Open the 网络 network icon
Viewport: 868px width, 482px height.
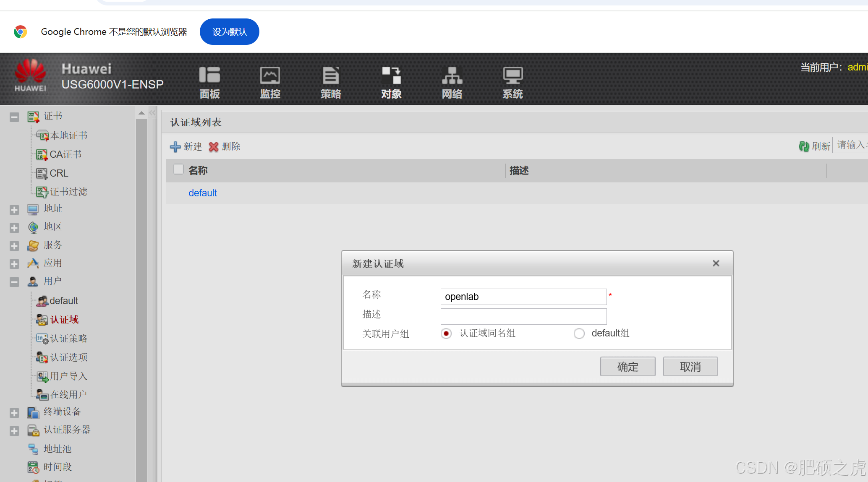(x=452, y=76)
